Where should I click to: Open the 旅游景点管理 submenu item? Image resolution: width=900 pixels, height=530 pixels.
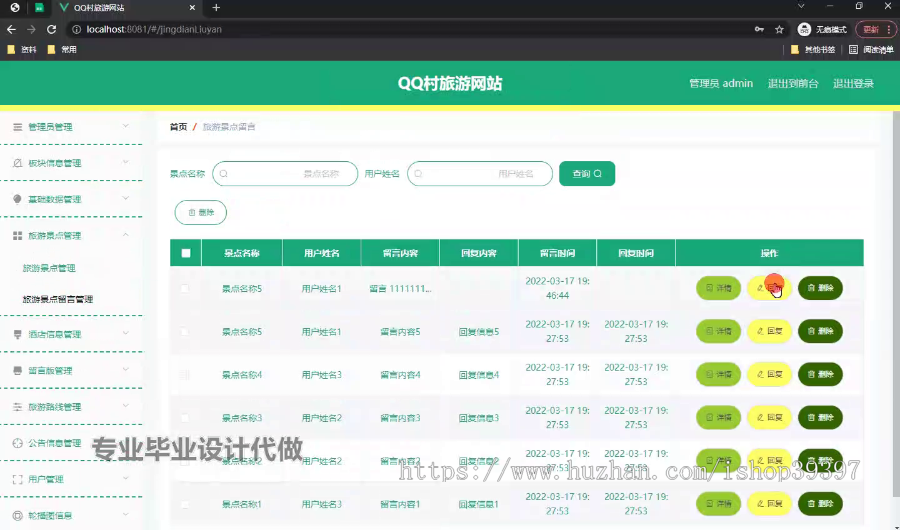[x=49, y=268]
